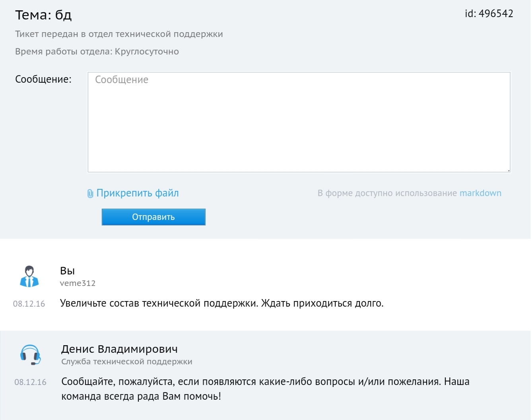Image resolution: width=532 pixels, height=420 pixels.
Task: Click the username veme312
Action: [x=78, y=283]
